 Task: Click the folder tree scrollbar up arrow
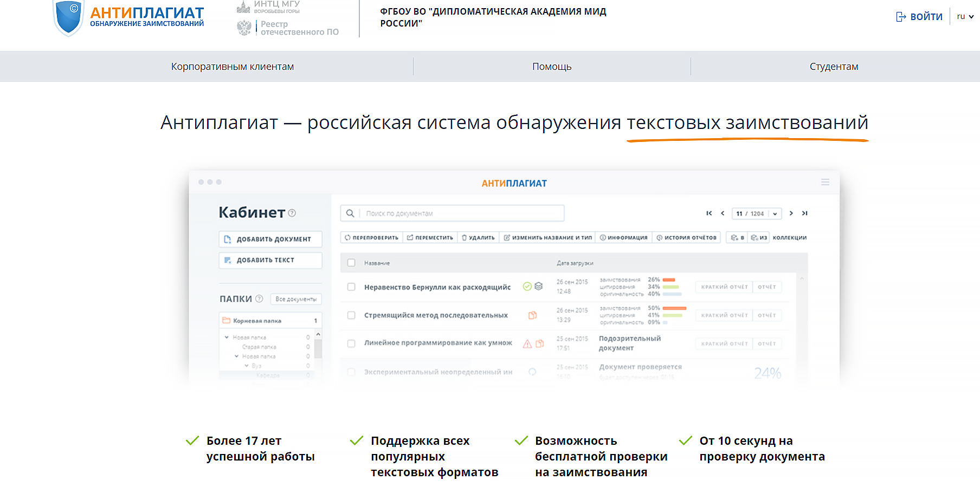[x=318, y=334]
